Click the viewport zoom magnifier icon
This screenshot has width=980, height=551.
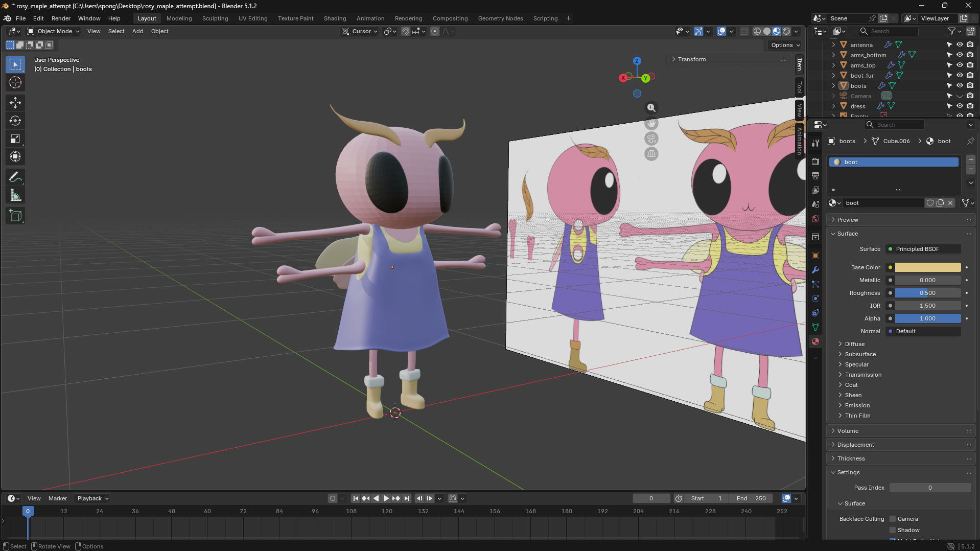(651, 108)
